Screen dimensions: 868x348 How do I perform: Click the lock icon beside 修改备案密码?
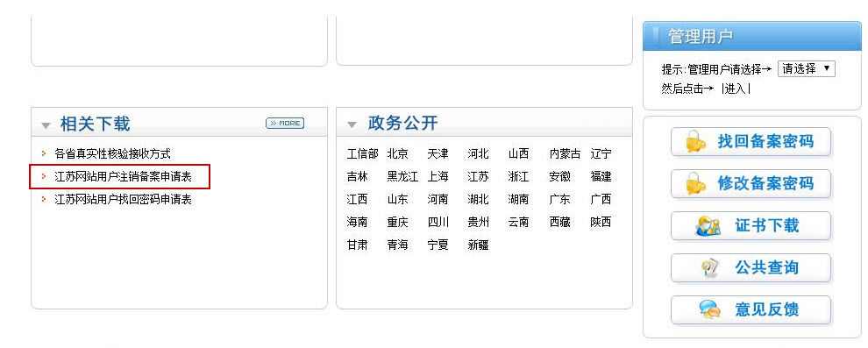tap(695, 184)
